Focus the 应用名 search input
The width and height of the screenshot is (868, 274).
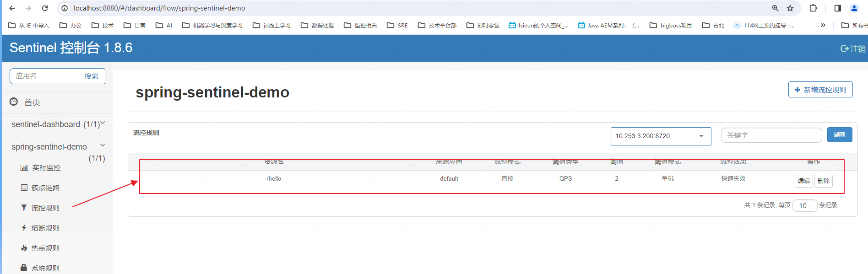click(x=44, y=76)
